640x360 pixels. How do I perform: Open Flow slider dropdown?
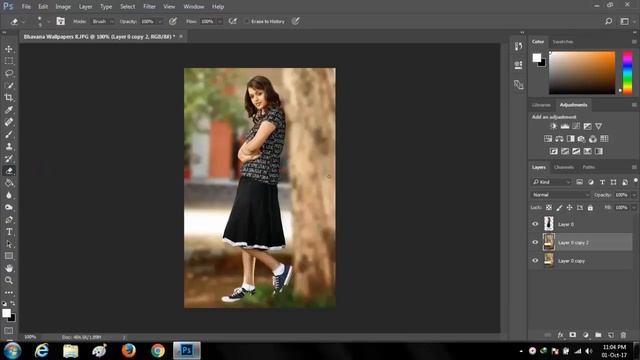[x=220, y=21]
